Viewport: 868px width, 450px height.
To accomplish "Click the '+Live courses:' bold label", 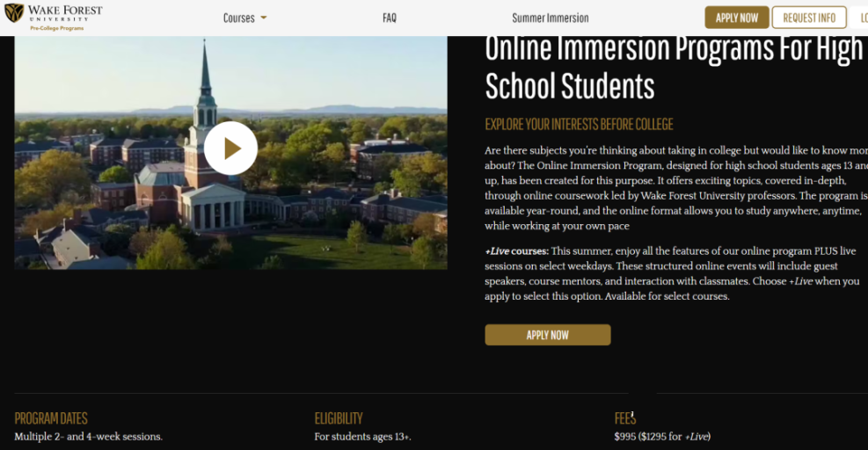I will [x=516, y=251].
